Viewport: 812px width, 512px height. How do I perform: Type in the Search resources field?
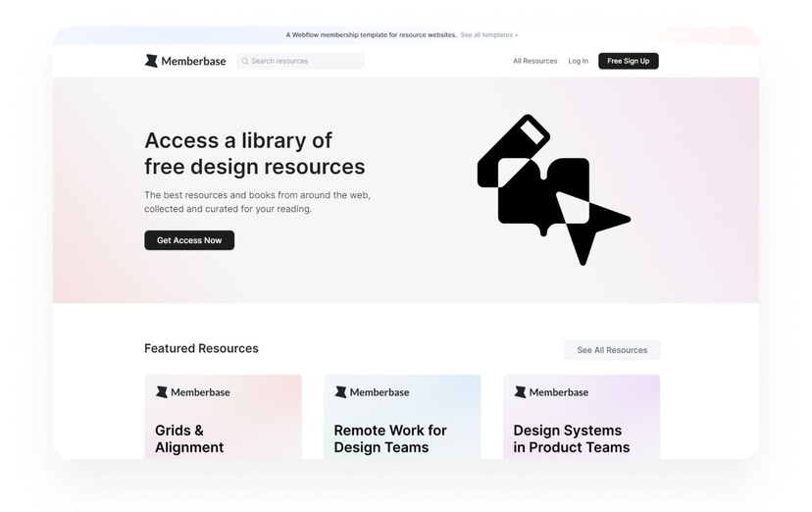click(304, 61)
